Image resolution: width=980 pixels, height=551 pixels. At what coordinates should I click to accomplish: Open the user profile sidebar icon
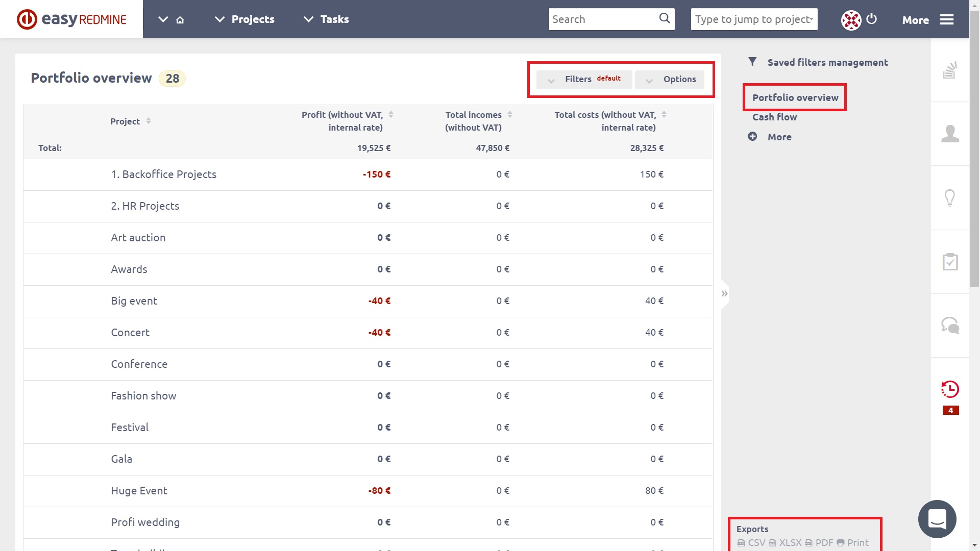(x=950, y=134)
